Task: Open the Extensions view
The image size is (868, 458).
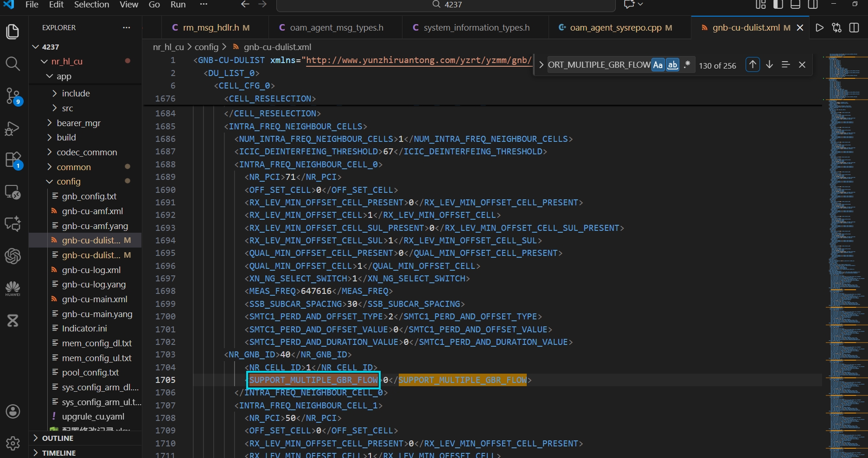Action: [x=13, y=160]
